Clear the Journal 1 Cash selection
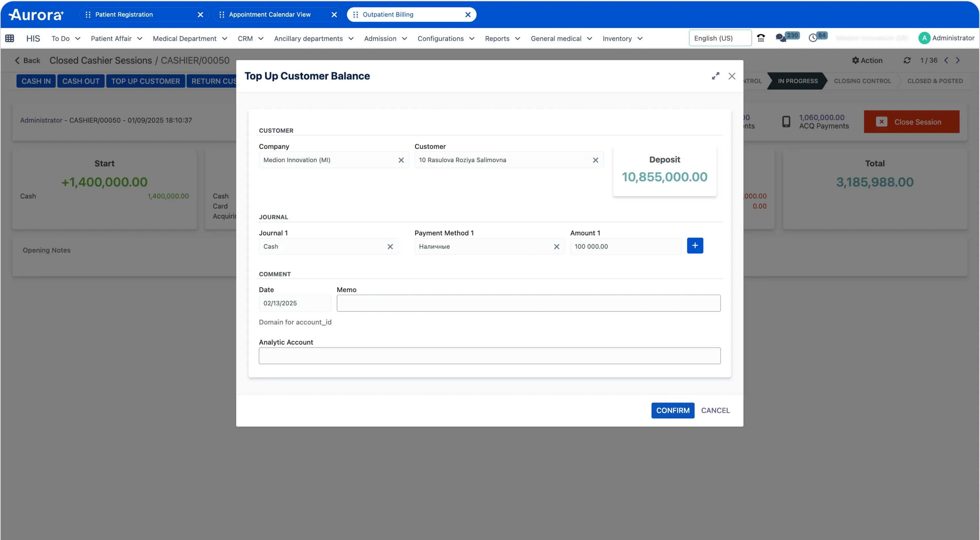 click(390, 246)
